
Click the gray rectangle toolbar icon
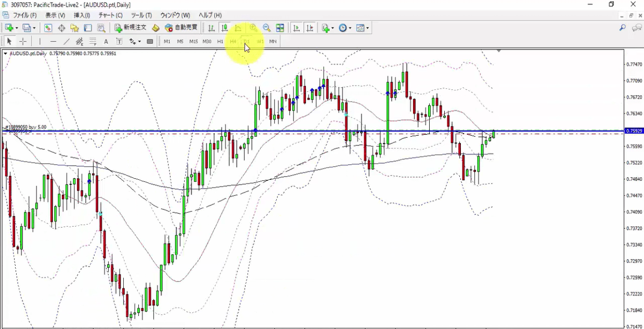(150, 41)
